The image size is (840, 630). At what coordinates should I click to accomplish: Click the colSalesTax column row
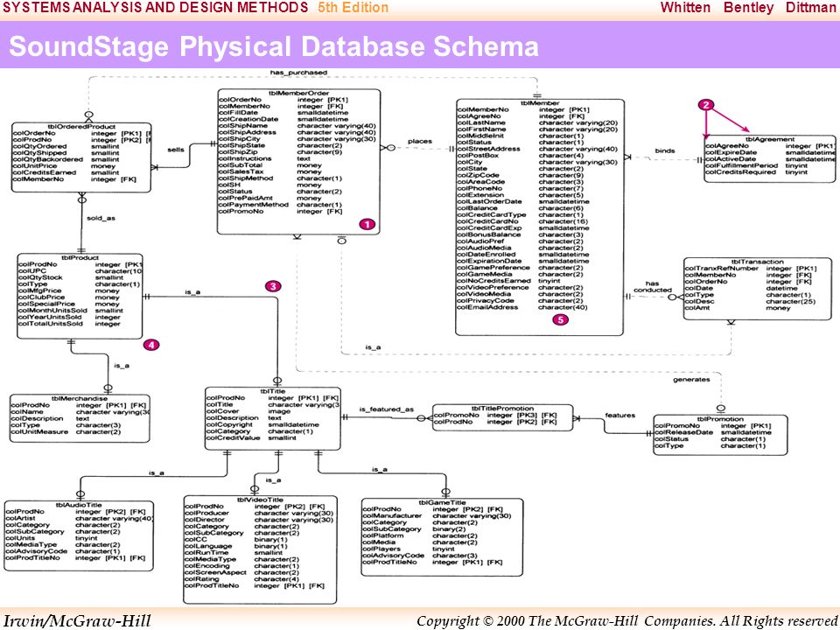[270, 171]
